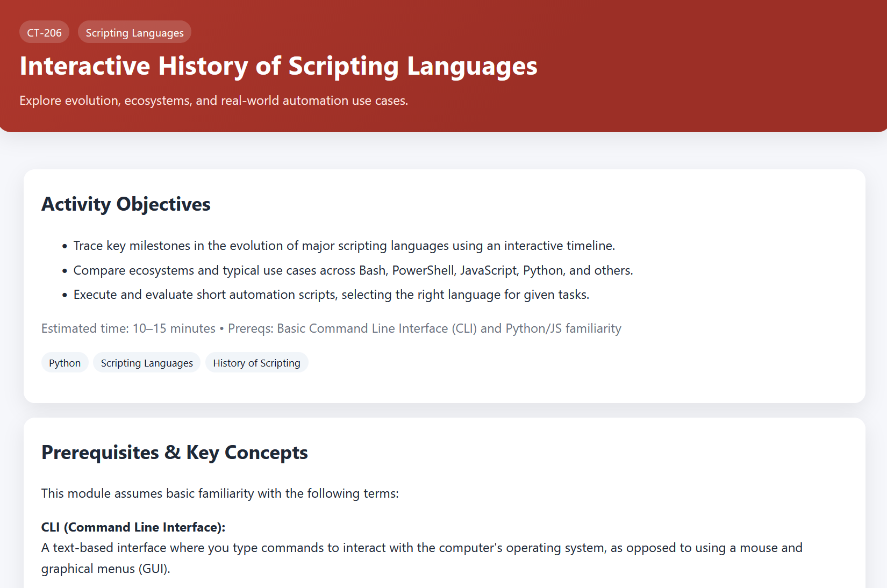The image size is (887, 588).
Task: Click the first objective about tracing key milestones
Action: [344, 245]
